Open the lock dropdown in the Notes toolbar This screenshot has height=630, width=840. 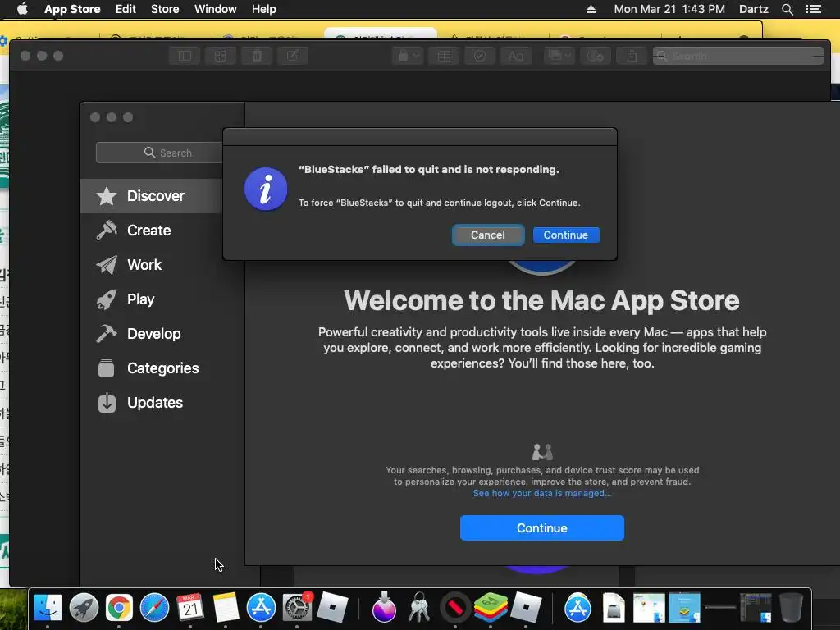(408, 56)
